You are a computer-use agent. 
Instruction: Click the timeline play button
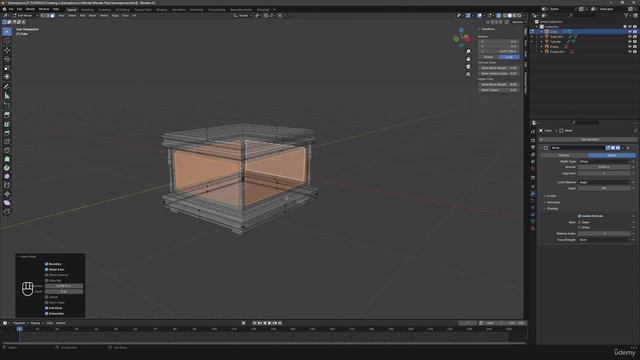pyautogui.click(x=269, y=323)
